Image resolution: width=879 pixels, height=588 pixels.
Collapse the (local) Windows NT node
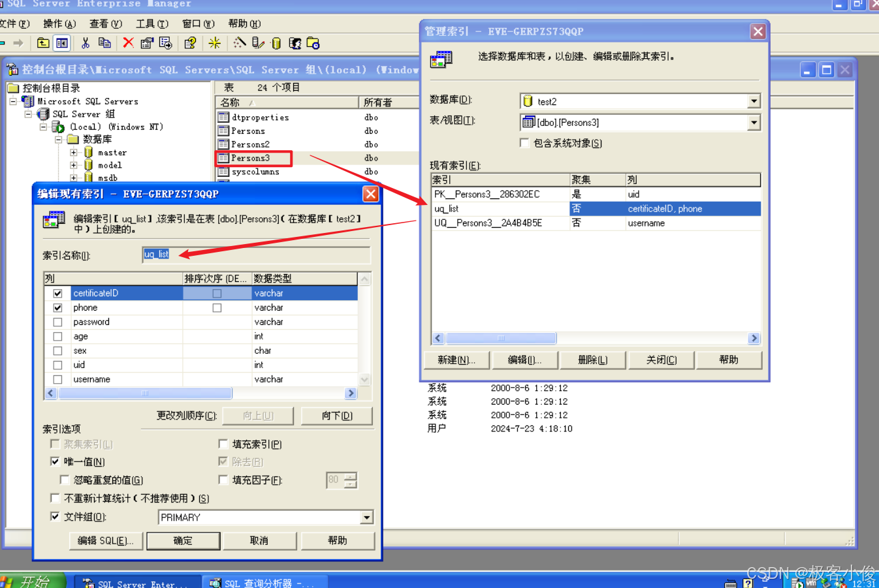tap(43, 127)
